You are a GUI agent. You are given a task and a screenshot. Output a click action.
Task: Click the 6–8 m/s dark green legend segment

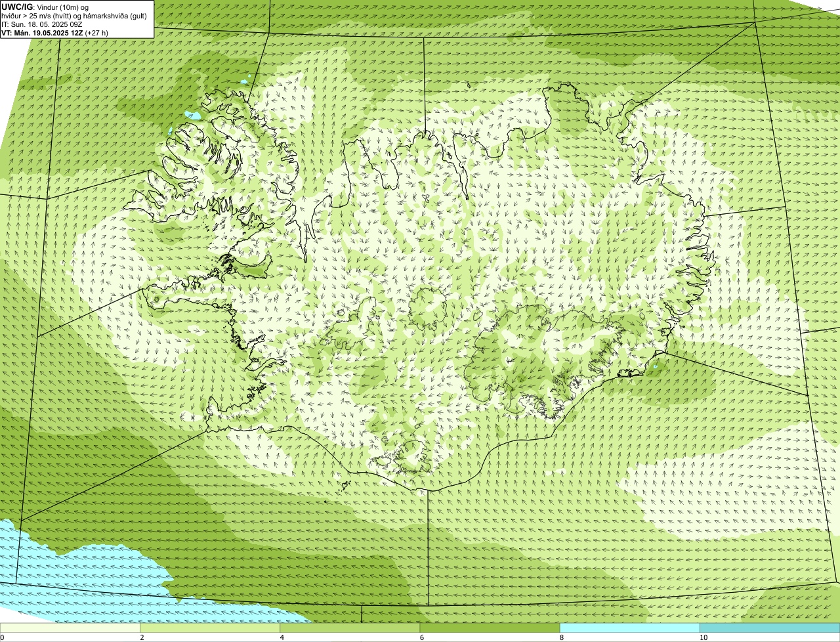[x=490, y=628]
